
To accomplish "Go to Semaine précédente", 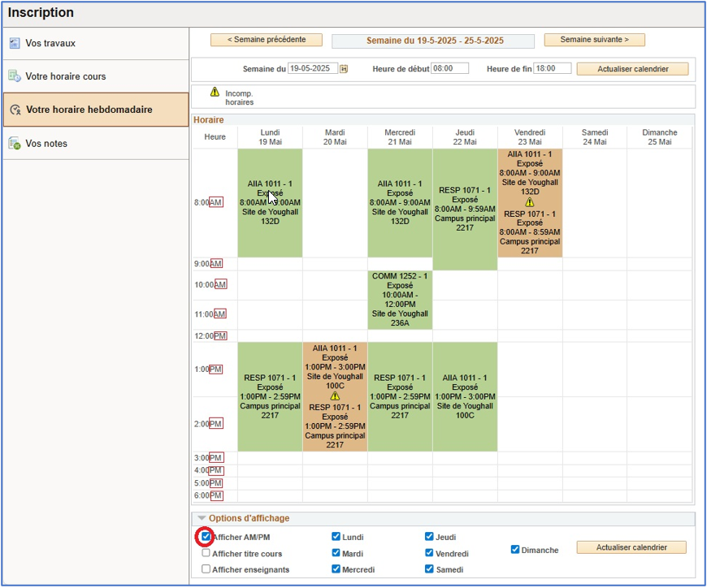I will click(x=267, y=40).
